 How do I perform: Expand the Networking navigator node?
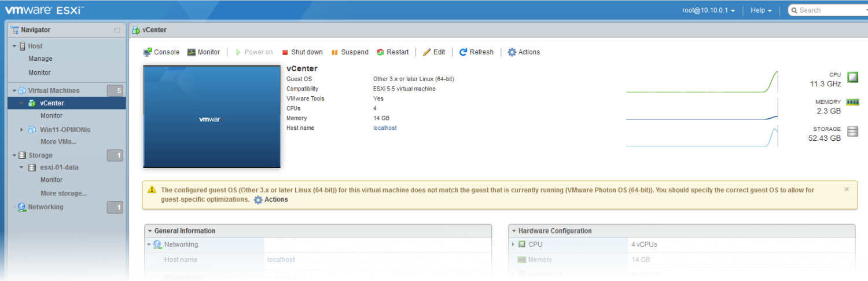click(x=14, y=207)
